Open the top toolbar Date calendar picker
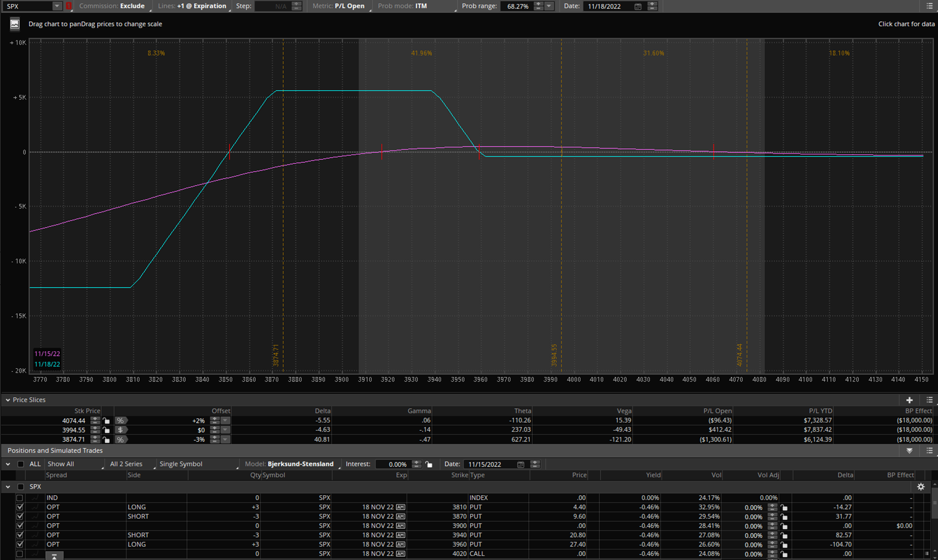 [637, 6]
